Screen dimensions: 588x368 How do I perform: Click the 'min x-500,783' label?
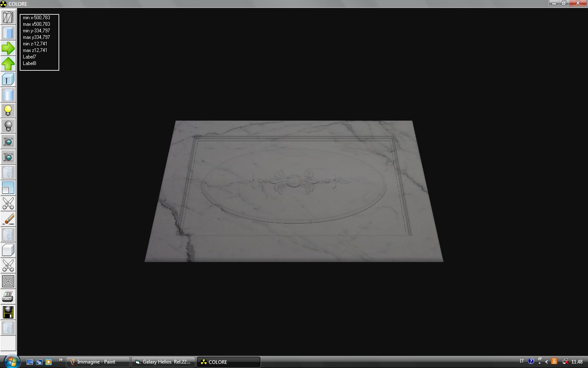point(36,18)
